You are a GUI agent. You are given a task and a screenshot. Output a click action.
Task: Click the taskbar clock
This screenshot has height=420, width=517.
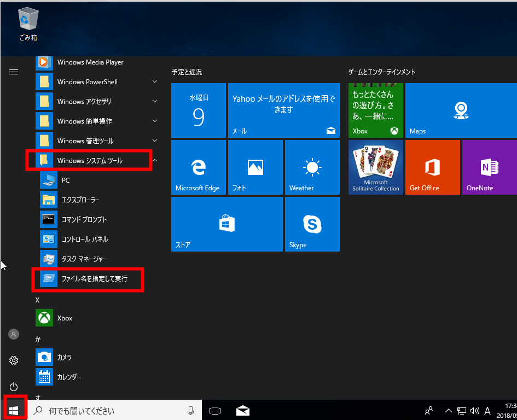pyautogui.click(x=506, y=411)
